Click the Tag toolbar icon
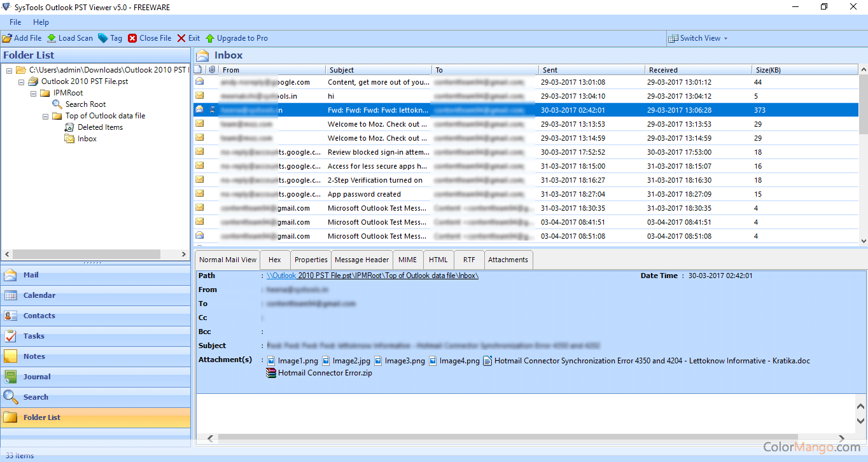This screenshot has height=462, width=868. [103, 38]
